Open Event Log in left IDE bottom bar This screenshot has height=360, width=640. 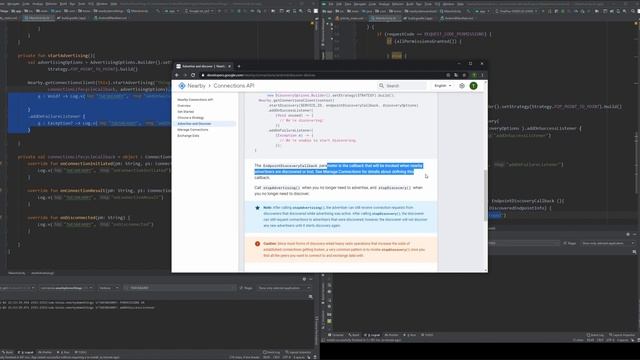pos(272,352)
